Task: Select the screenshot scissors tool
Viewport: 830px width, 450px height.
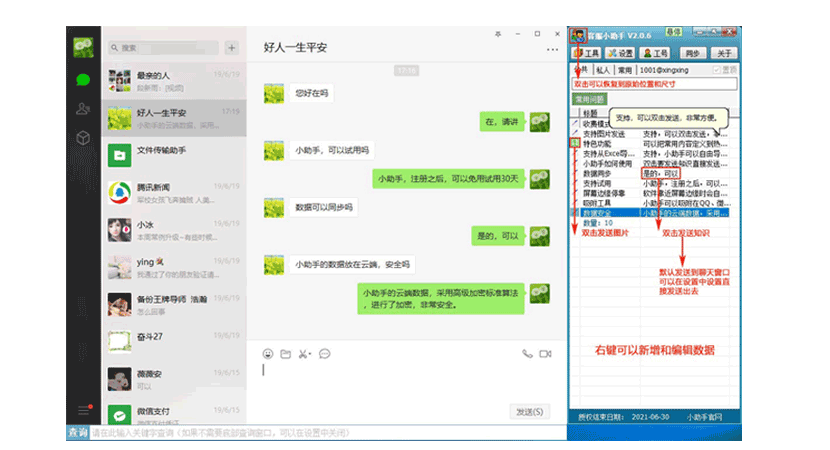Action: point(304,354)
